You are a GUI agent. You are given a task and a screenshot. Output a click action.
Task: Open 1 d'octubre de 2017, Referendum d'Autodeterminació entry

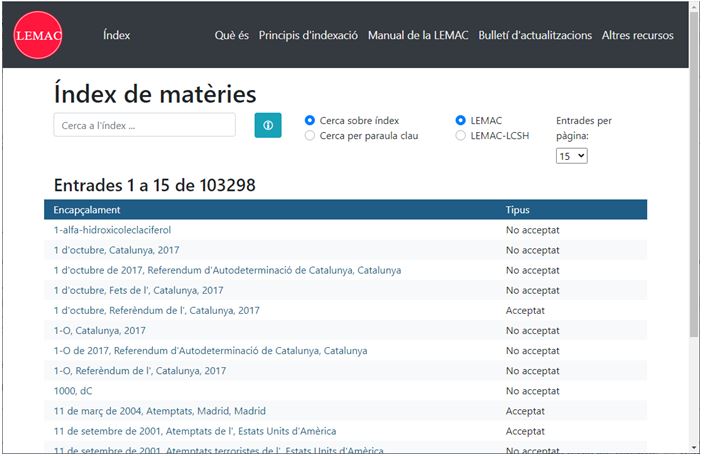[227, 270]
